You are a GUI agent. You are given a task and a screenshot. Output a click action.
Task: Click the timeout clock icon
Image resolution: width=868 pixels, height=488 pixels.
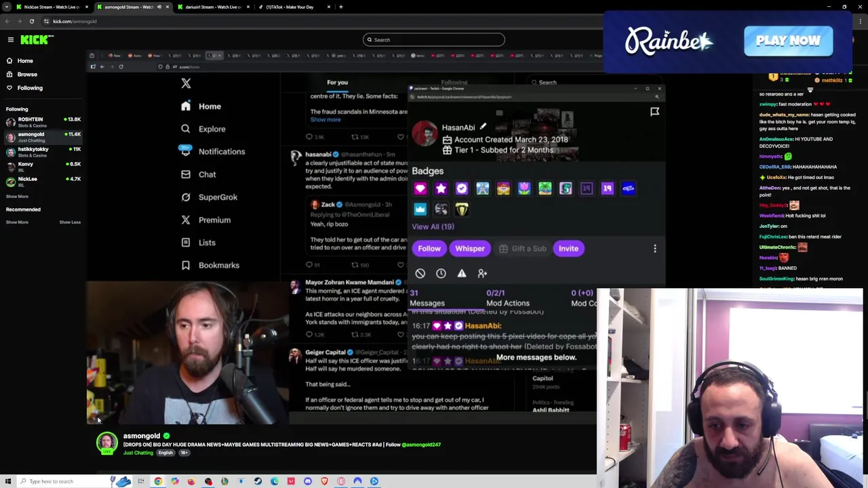(x=441, y=273)
